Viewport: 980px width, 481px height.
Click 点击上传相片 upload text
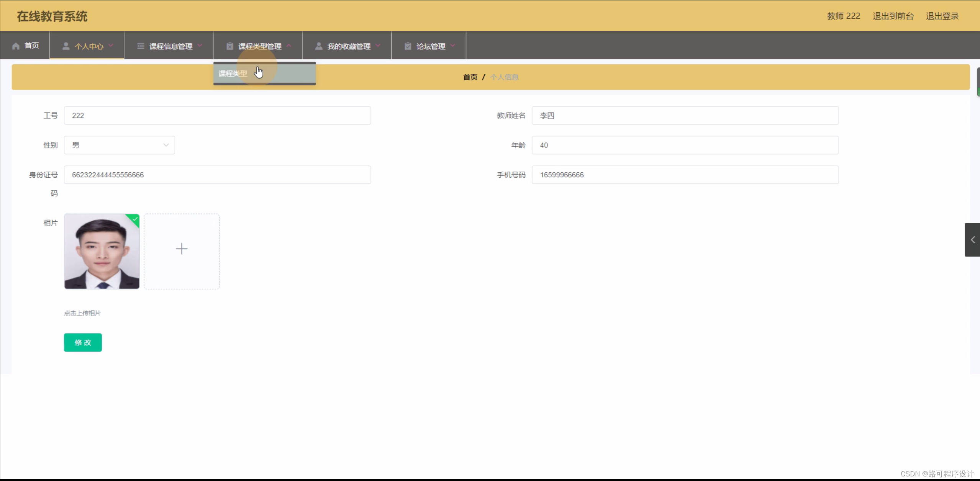(82, 312)
